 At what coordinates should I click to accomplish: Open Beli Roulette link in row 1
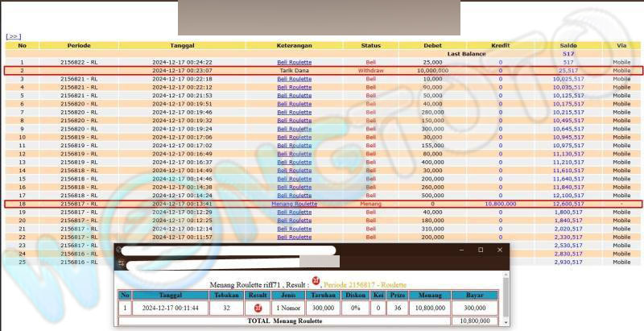click(x=294, y=62)
